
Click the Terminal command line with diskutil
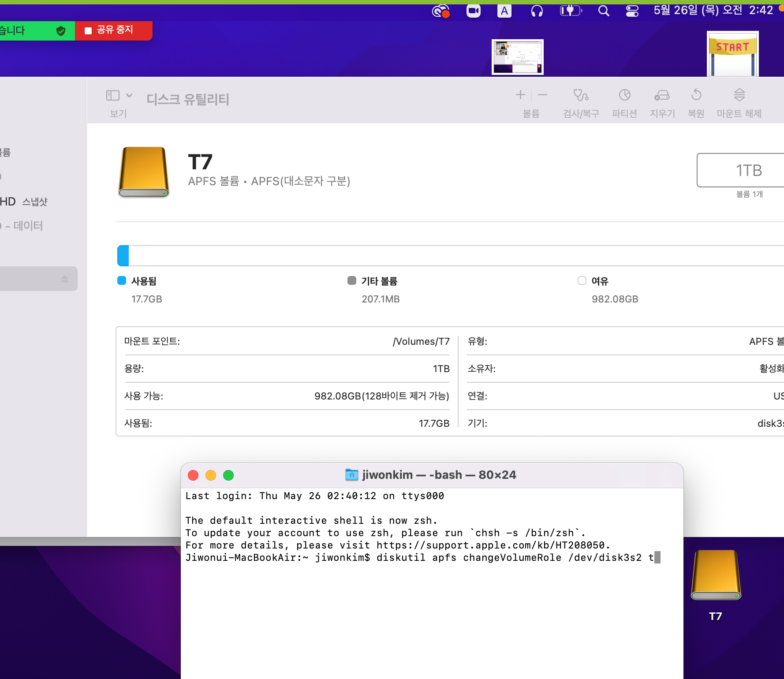[x=423, y=558]
